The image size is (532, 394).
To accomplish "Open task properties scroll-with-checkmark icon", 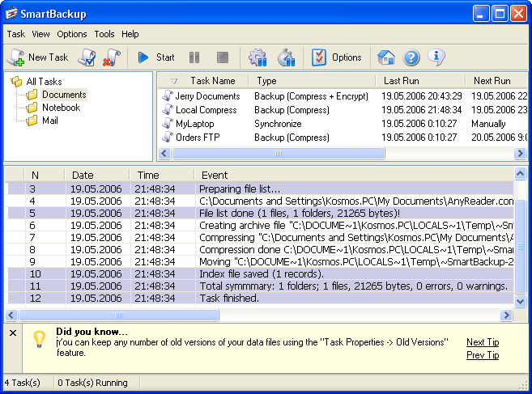I will point(87,57).
